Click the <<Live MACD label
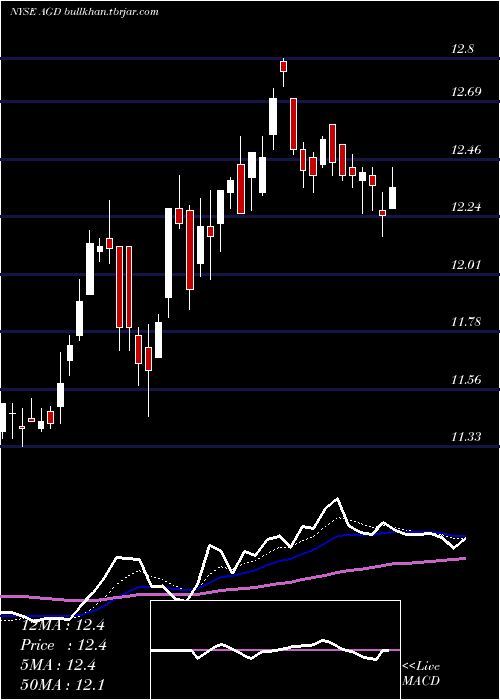 click(x=421, y=673)
